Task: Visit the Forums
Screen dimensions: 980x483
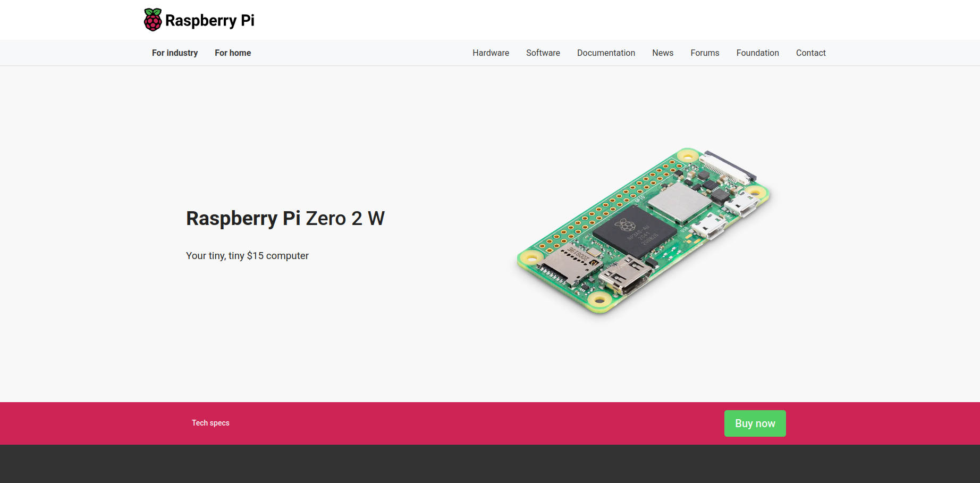Action: pyautogui.click(x=705, y=53)
